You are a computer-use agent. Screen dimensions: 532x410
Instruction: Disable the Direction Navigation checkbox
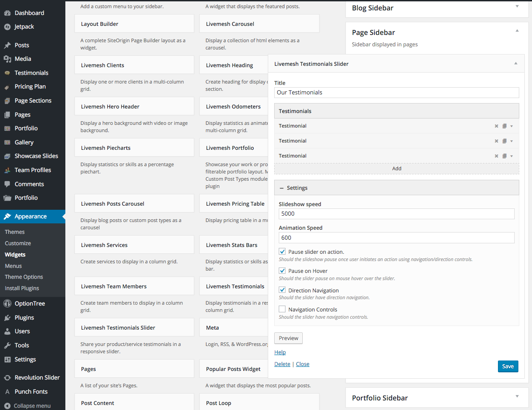click(282, 290)
